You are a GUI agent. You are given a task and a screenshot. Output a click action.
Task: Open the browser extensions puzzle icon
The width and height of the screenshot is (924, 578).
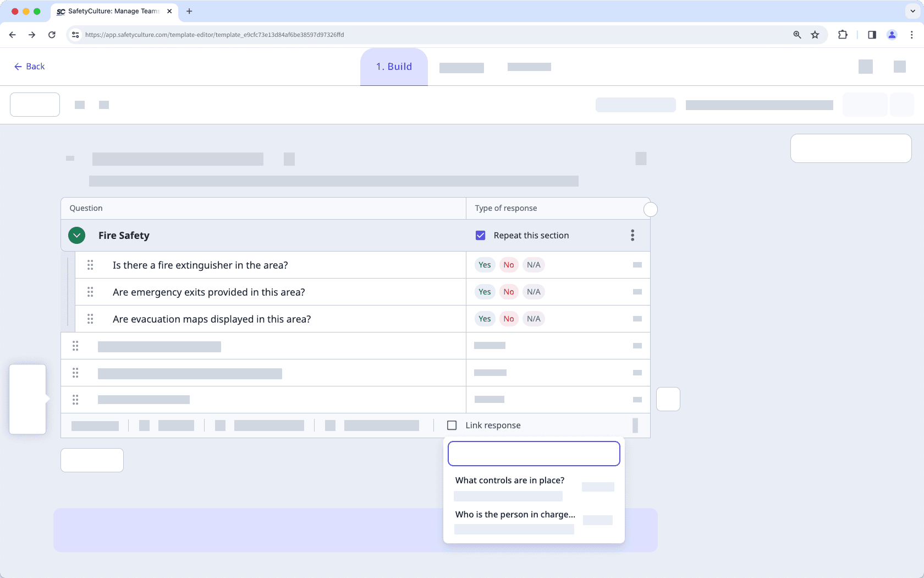[843, 35]
